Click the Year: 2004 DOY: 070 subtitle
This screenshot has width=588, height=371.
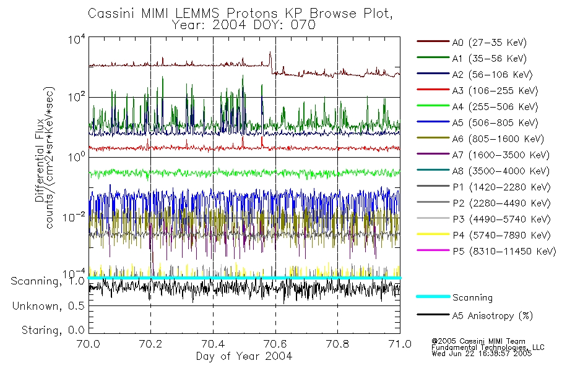pos(244,25)
